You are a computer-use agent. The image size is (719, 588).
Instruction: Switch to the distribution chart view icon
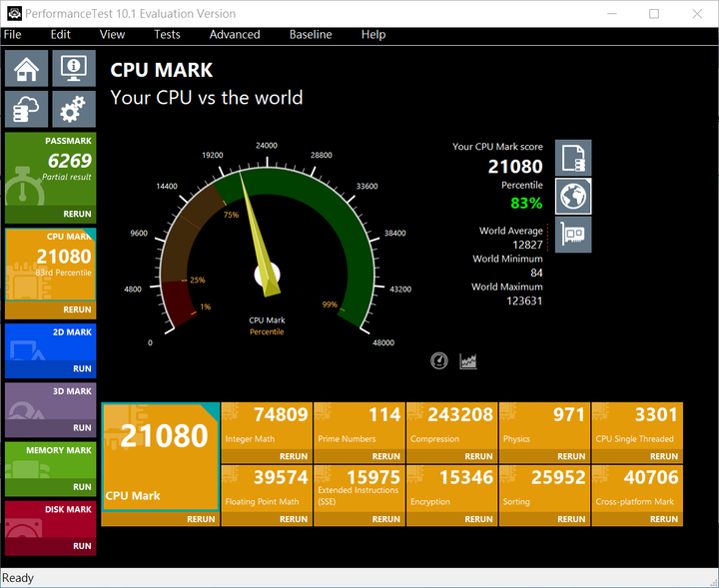(x=468, y=360)
